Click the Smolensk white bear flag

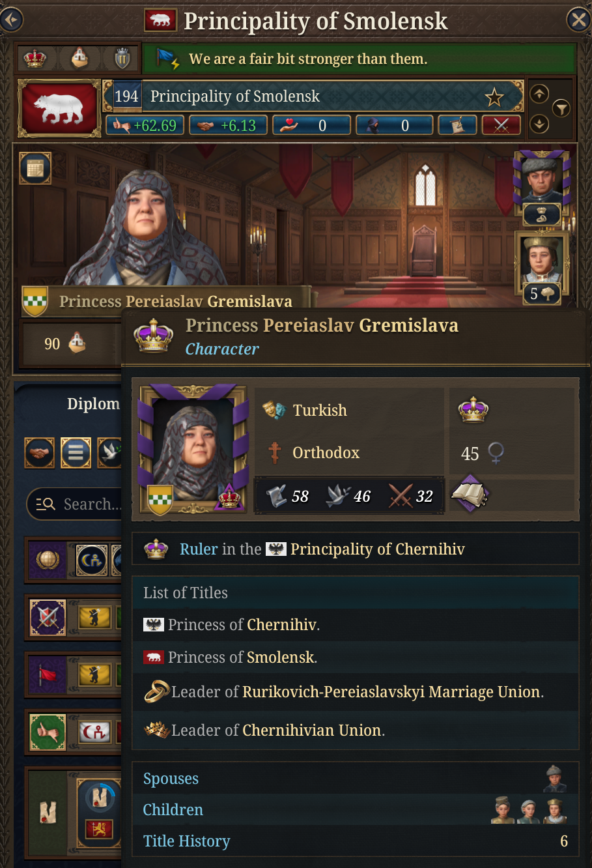point(59,108)
